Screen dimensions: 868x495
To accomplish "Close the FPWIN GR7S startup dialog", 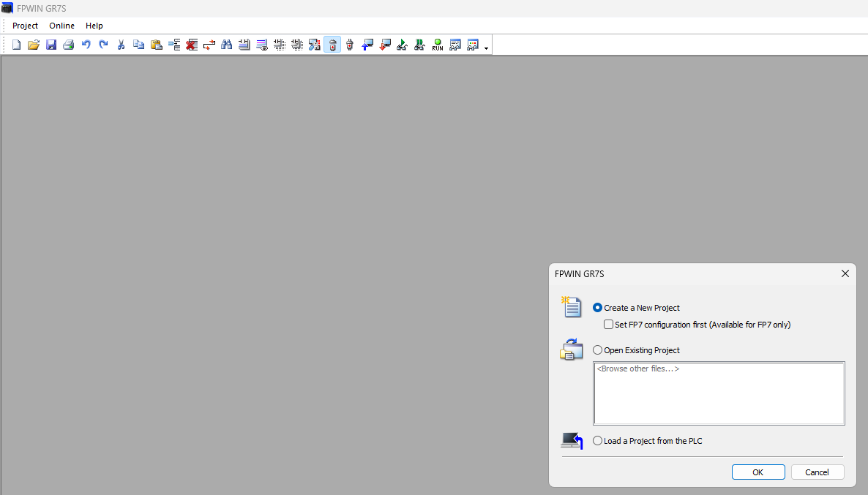I will (845, 273).
